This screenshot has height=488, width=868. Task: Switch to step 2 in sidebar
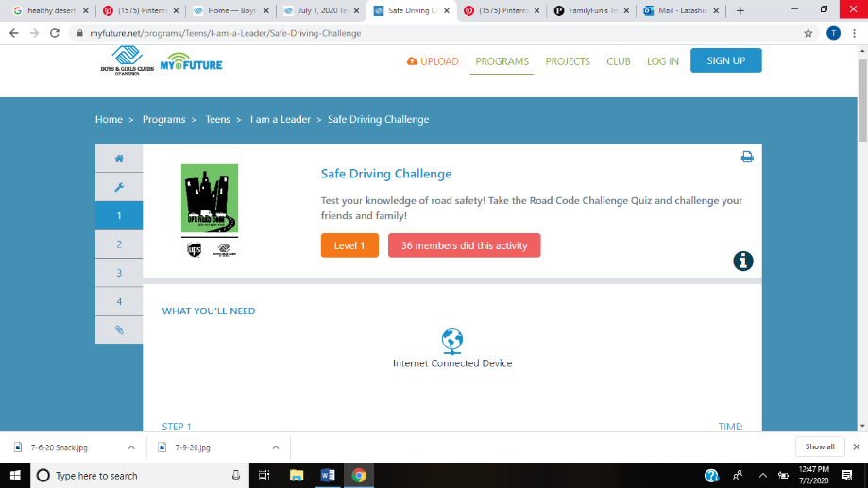coord(119,244)
